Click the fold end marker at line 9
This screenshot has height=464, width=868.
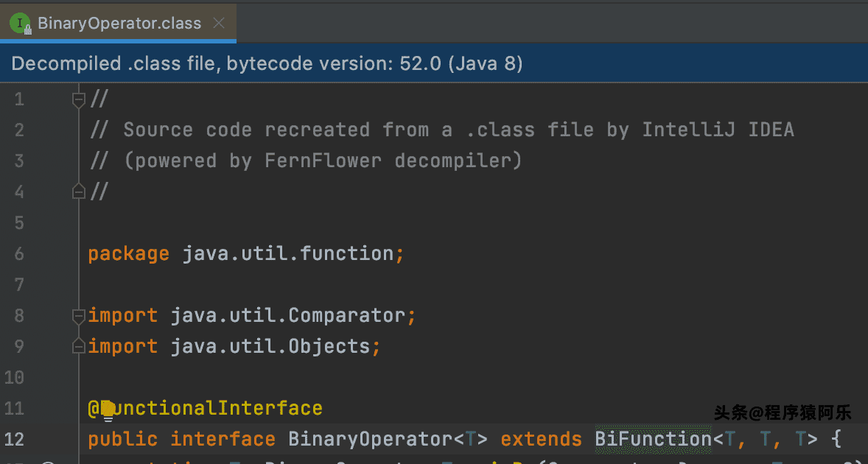click(x=79, y=346)
